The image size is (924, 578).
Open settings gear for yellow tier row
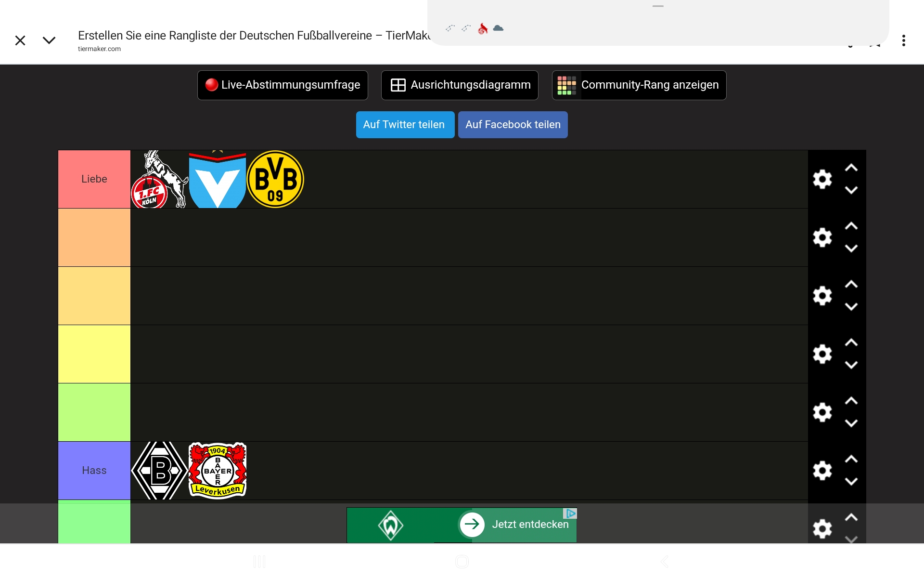click(822, 354)
